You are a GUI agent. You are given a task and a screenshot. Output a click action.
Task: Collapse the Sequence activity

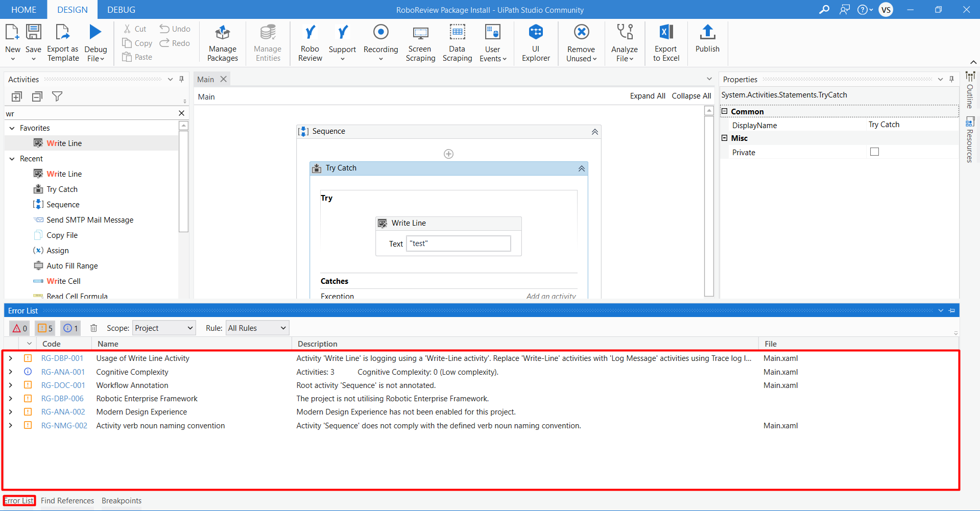(x=594, y=132)
